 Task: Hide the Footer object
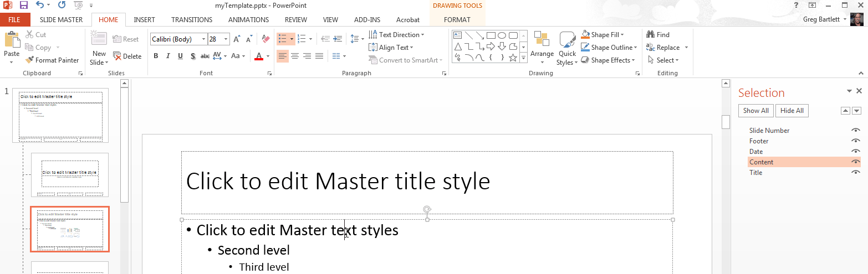[x=856, y=141]
